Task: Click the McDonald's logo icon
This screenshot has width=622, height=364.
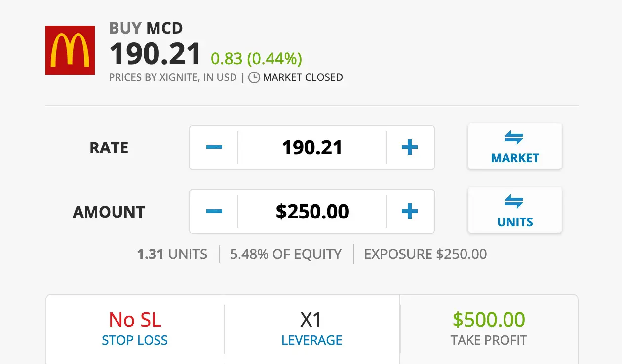Action: tap(70, 50)
